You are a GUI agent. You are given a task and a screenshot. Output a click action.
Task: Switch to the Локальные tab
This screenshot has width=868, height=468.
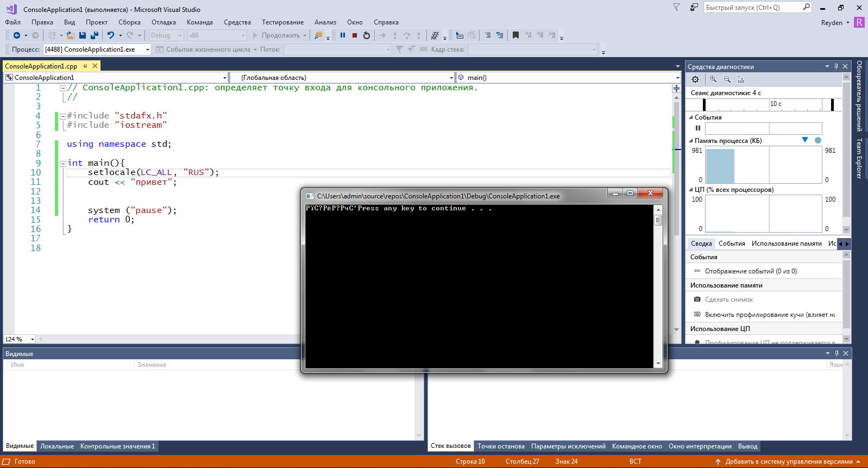[x=57, y=446]
